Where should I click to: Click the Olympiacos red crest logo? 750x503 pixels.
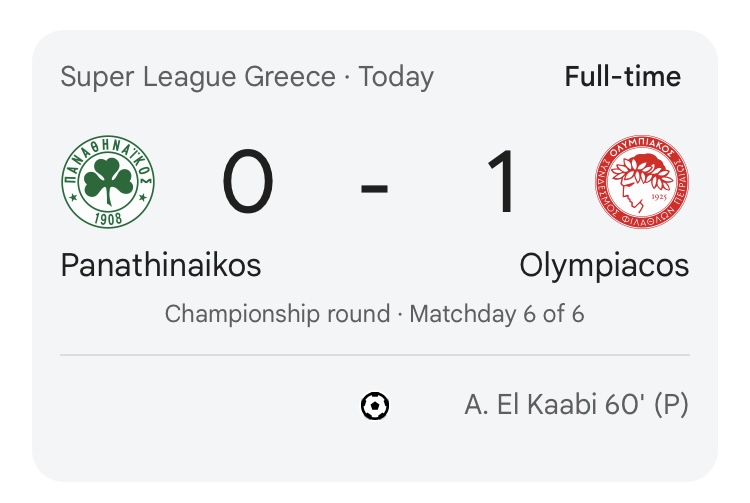pos(641,183)
